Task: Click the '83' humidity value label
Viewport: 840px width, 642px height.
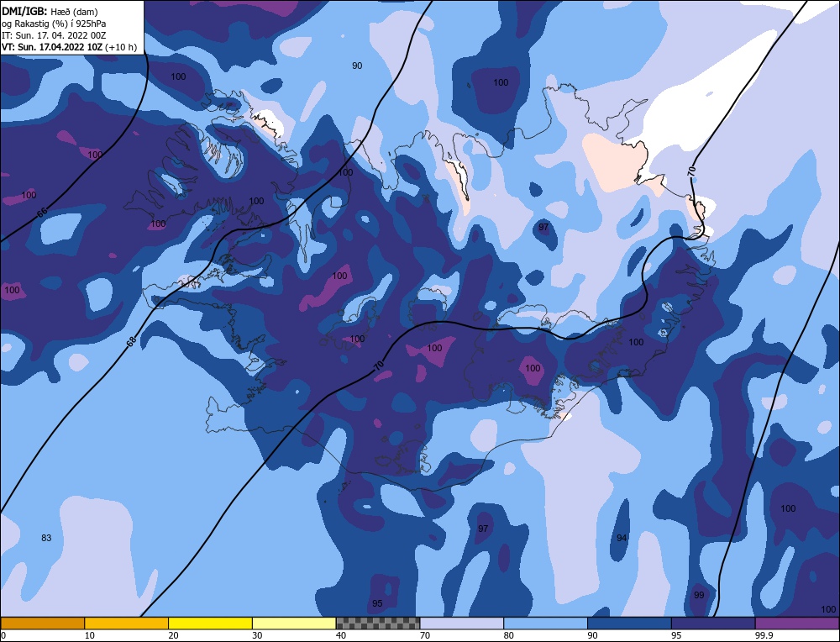Action: [x=46, y=538]
